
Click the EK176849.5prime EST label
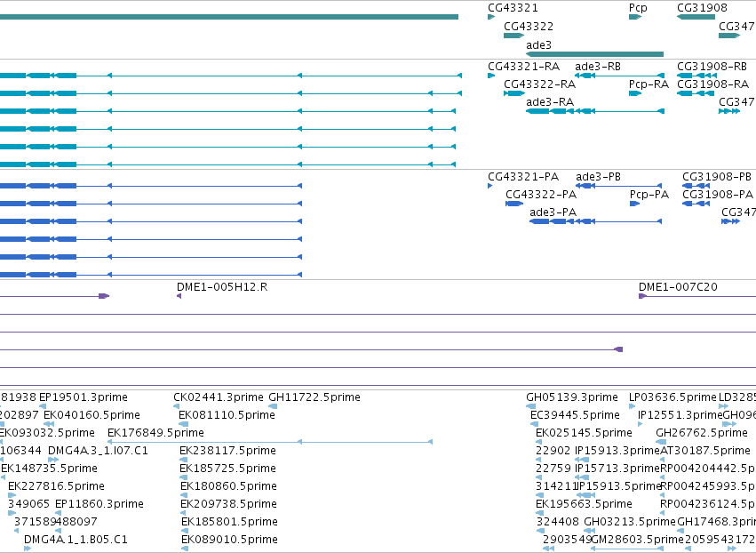coord(155,433)
